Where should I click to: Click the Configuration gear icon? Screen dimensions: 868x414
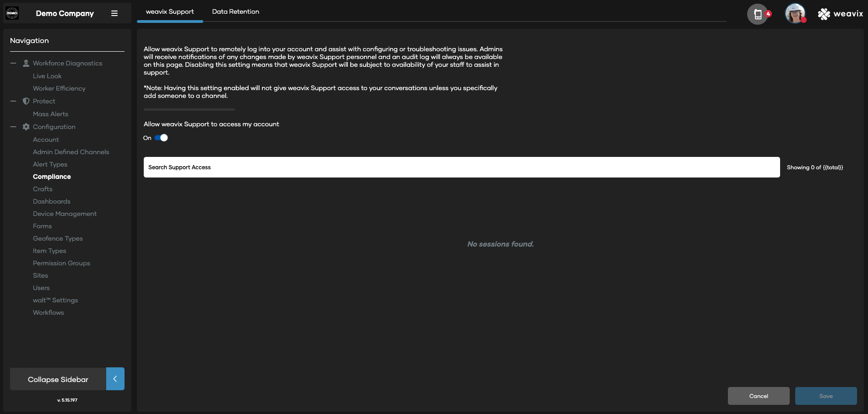(26, 127)
